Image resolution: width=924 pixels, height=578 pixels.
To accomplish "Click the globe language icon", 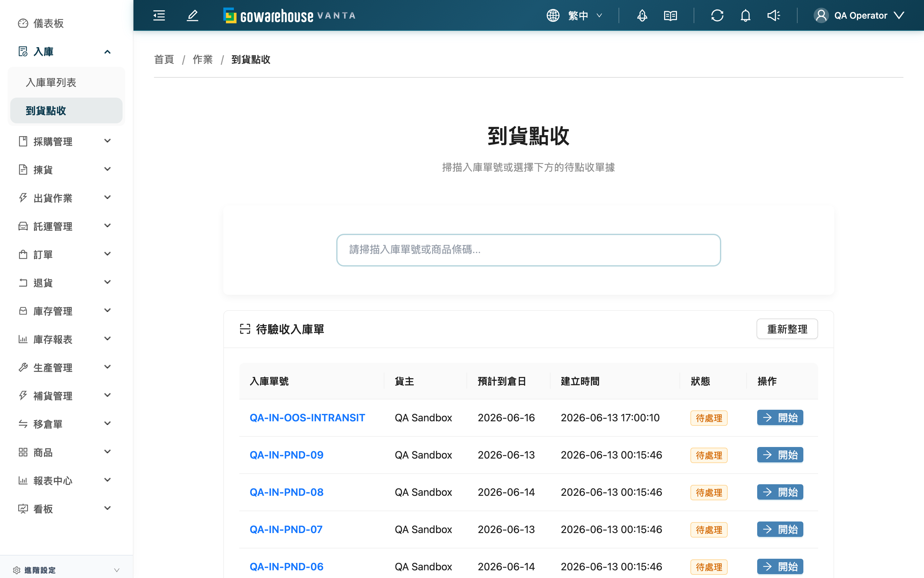I will click(x=552, y=15).
